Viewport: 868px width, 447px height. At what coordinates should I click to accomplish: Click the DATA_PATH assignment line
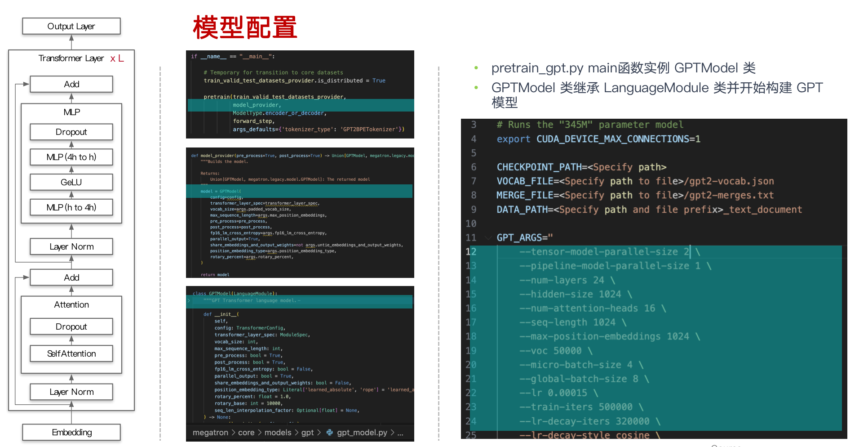click(x=649, y=210)
